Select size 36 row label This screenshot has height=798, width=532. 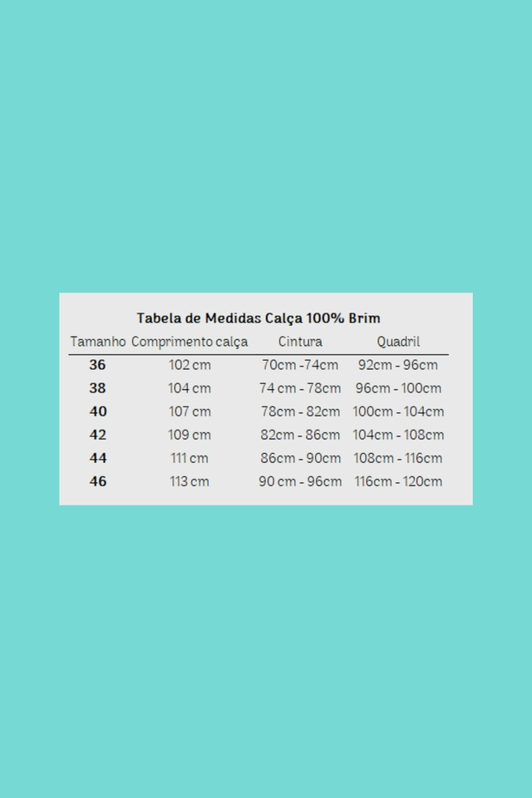pos(97,365)
